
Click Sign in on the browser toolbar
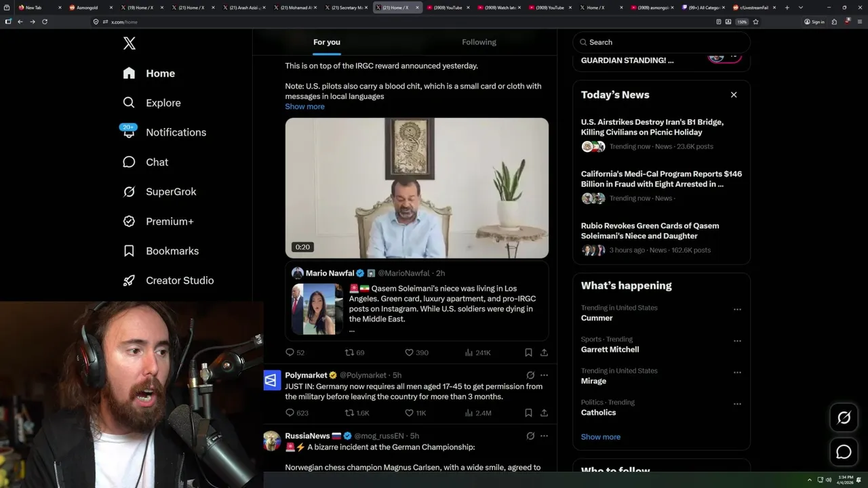pos(814,22)
